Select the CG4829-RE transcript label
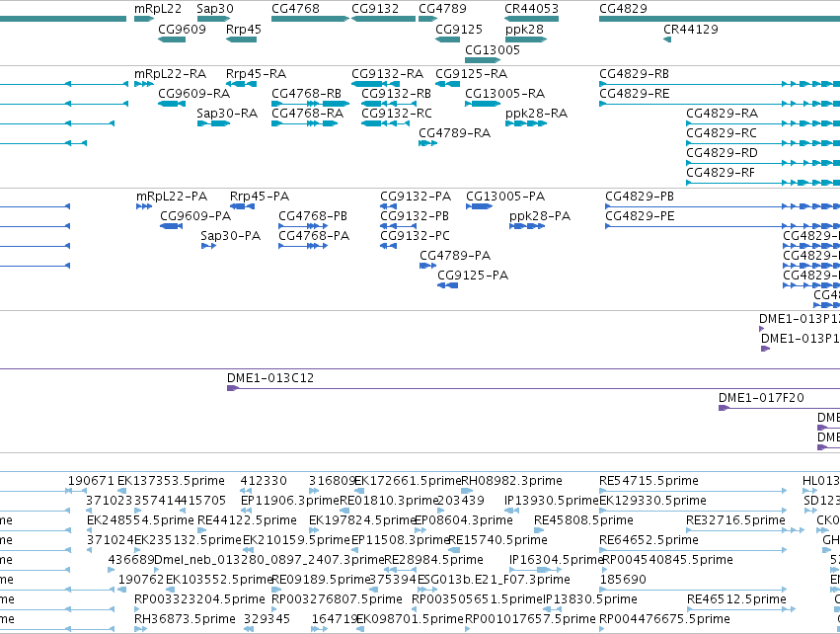 coord(635,93)
